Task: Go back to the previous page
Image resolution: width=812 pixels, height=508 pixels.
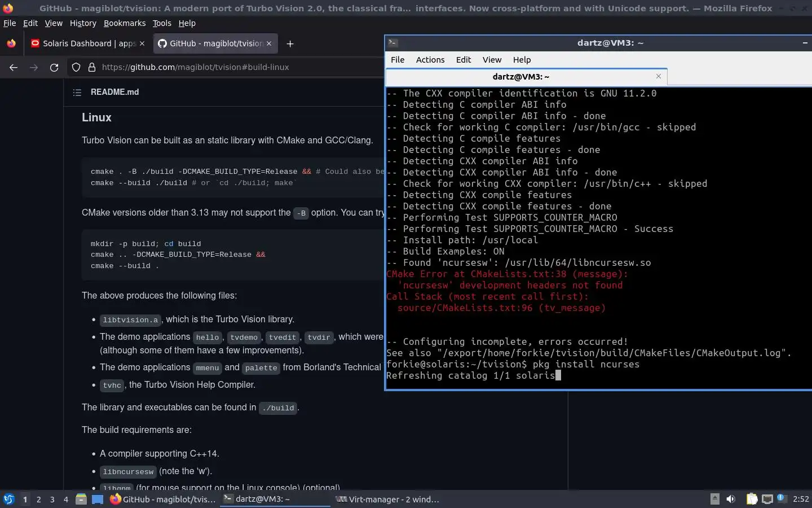Action: coord(14,67)
